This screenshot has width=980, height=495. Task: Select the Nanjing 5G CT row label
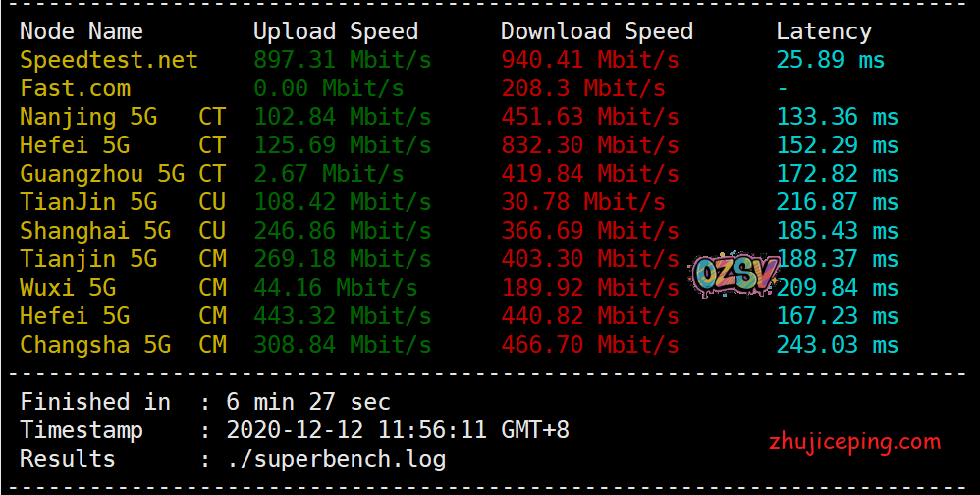click(123, 117)
